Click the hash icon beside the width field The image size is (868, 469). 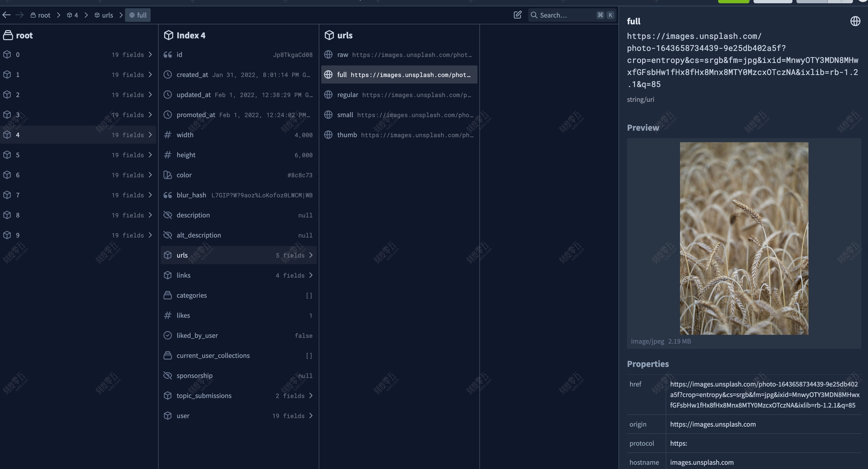pos(168,135)
